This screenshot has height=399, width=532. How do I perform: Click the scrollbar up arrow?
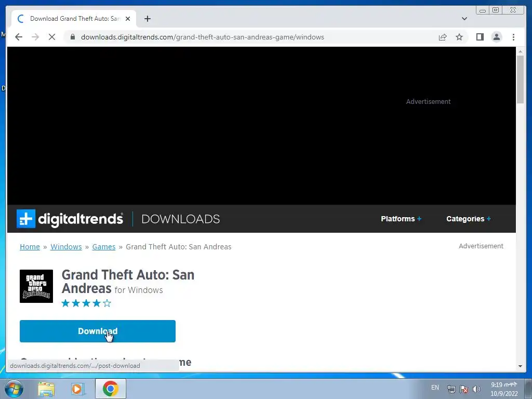coord(520,51)
